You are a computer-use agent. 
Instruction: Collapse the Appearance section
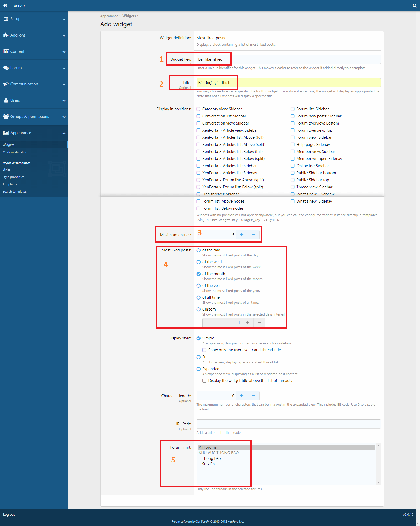point(64,133)
